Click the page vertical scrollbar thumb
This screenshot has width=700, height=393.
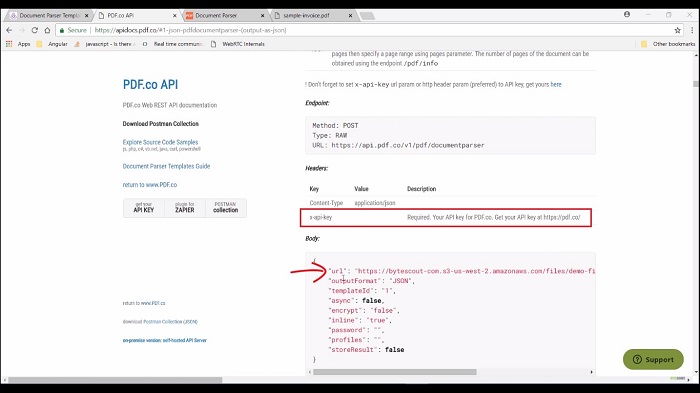click(696, 84)
